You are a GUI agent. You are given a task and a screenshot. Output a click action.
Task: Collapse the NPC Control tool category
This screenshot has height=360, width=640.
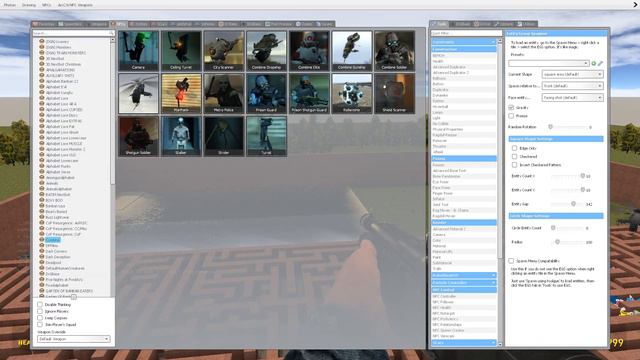click(464, 290)
